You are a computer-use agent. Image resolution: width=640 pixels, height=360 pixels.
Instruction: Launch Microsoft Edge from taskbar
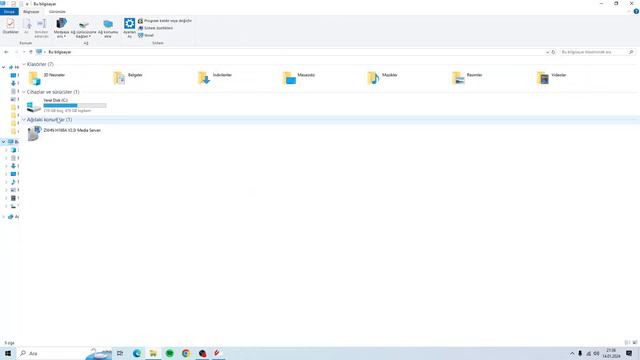coord(137,353)
